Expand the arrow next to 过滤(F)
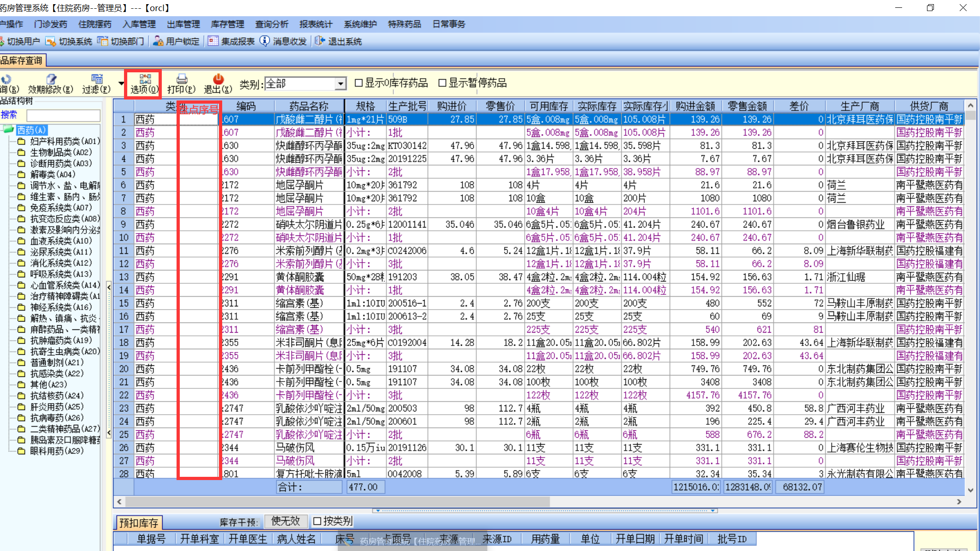 (x=121, y=83)
